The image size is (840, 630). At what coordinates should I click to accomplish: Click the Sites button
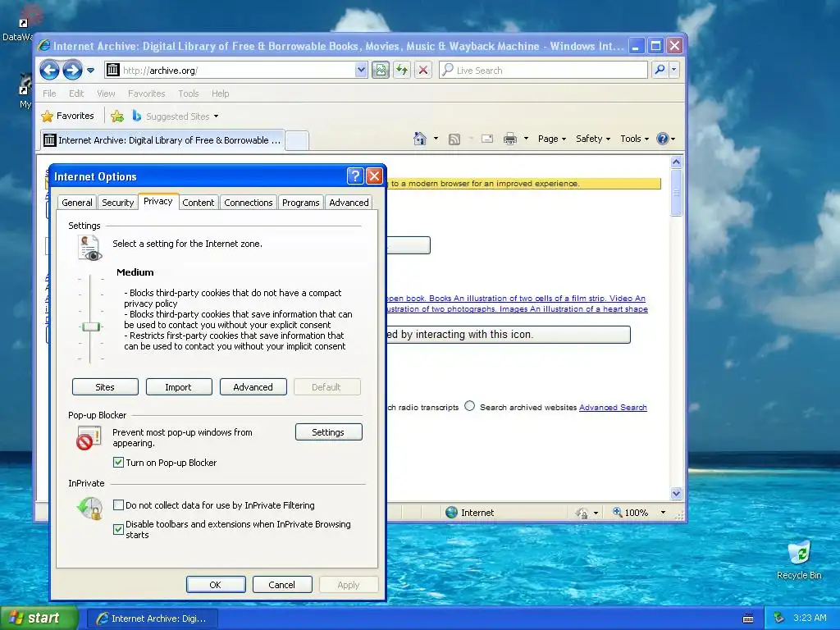105,387
